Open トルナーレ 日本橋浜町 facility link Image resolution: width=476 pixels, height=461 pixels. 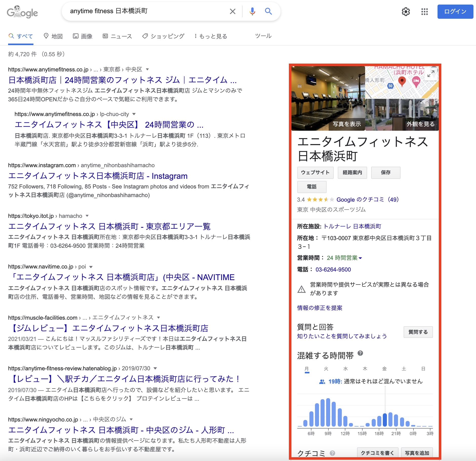tap(352, 226)
